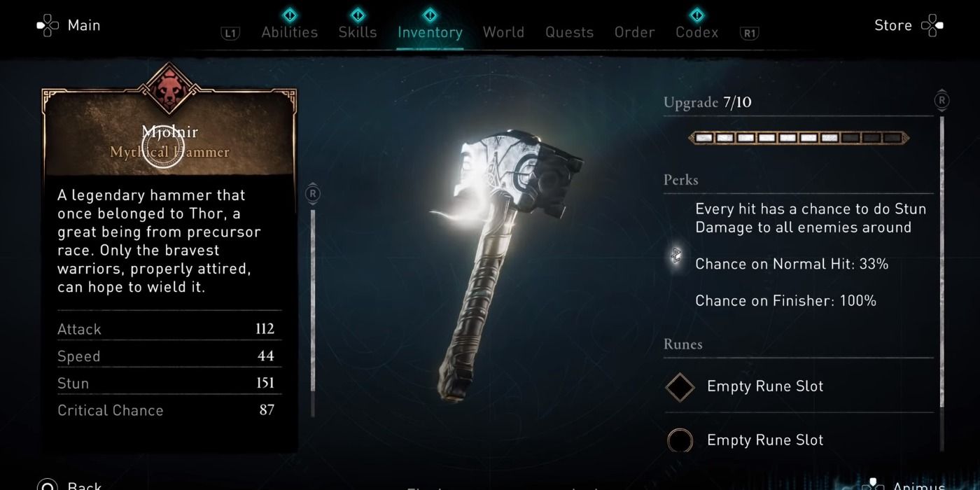The width and height of the screenshot is (980, 490).
Task: Click the R stick icon above perks scrollbar
Action: [x=942, y=100]
